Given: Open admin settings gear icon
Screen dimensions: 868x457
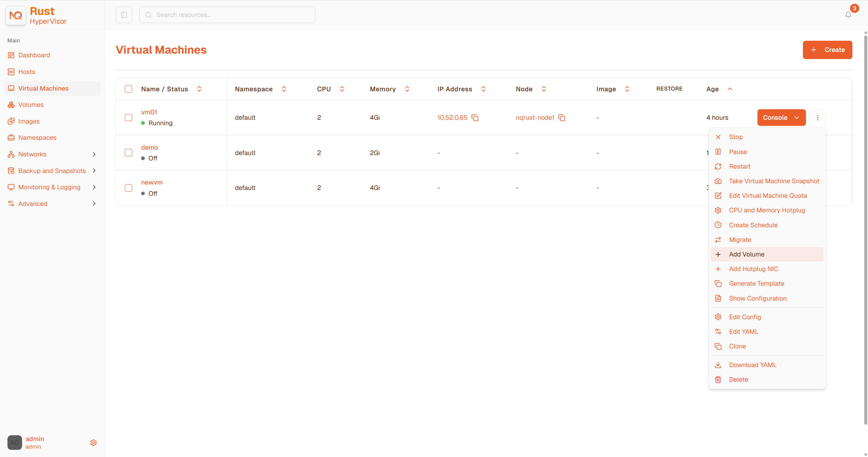Looking at the screenshot, I should click(x=94, y=443).
